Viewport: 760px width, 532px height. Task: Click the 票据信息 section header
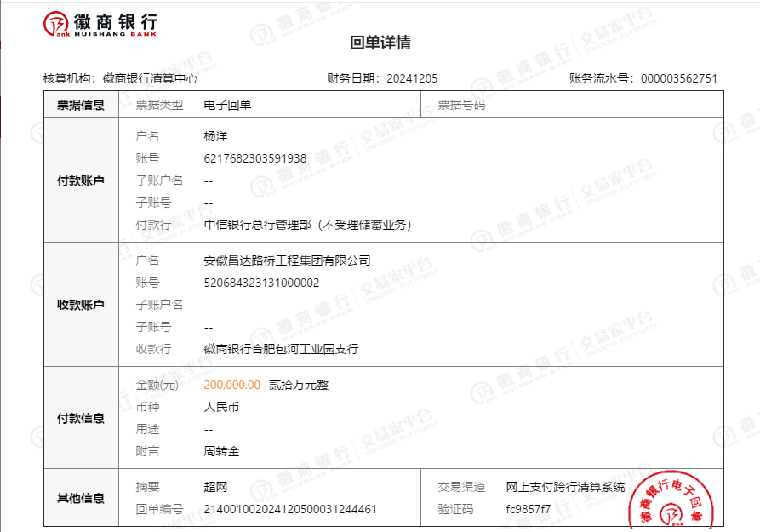[x=81, y=105]
